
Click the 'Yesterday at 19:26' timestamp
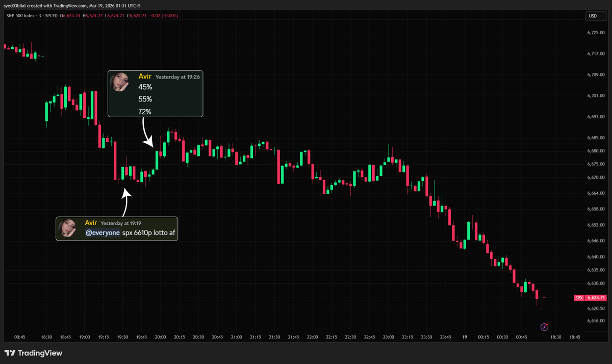point(177,77)
